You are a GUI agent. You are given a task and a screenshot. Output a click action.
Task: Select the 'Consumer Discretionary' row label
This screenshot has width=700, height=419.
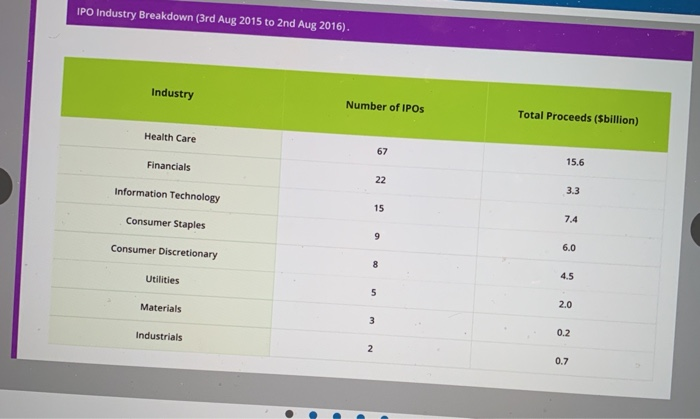[164, 251]
